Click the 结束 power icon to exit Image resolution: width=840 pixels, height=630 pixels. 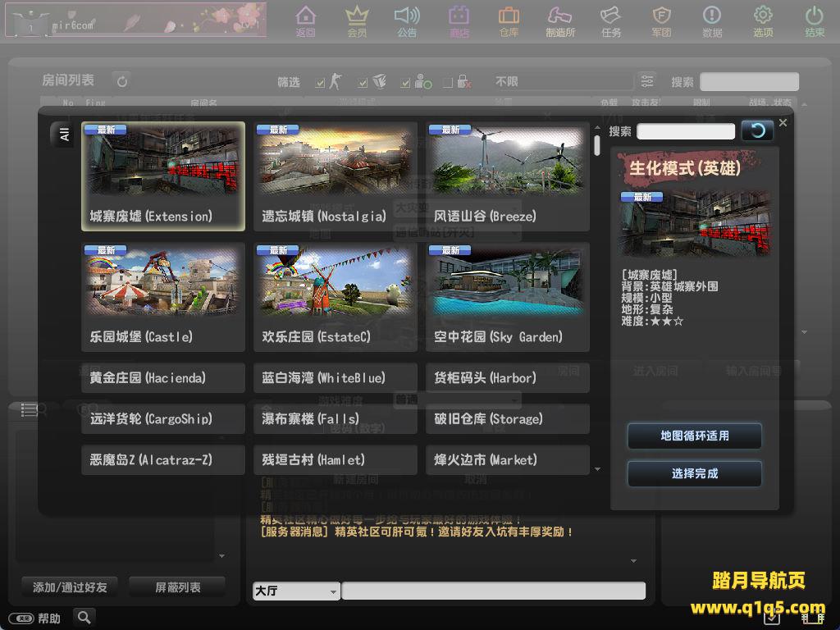(x=814, y=21)
